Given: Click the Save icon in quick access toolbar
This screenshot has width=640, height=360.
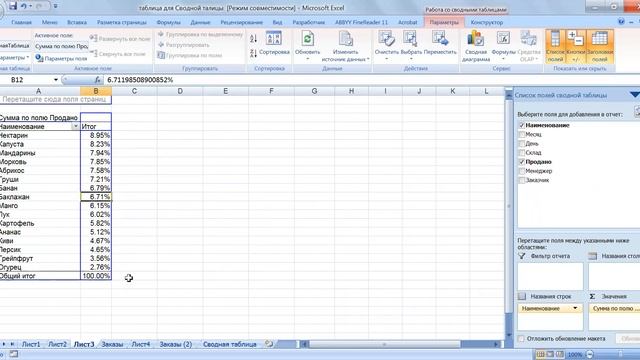Looking at the screenshot, I should point(13,6).
